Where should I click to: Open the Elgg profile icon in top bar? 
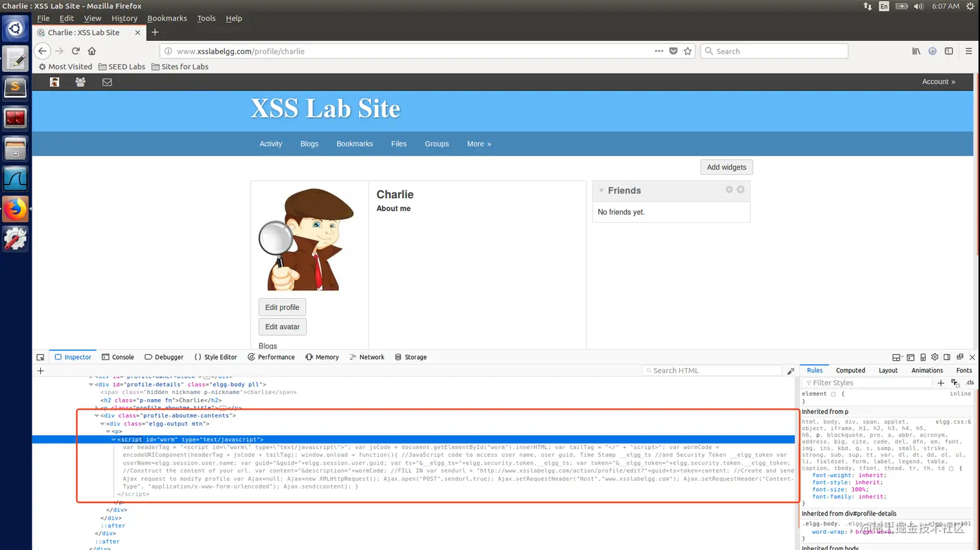click(54, 82)
